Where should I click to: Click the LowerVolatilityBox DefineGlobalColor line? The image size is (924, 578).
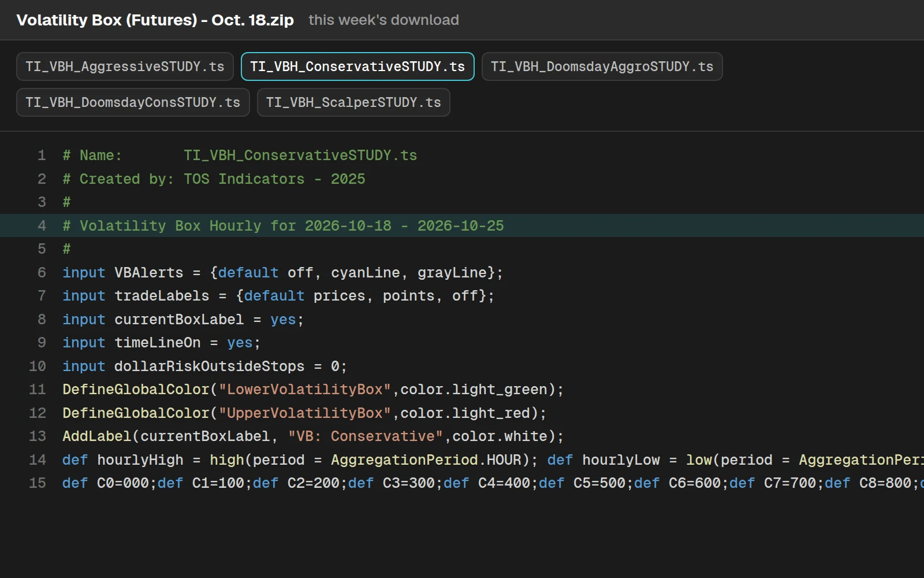point(313,390)
